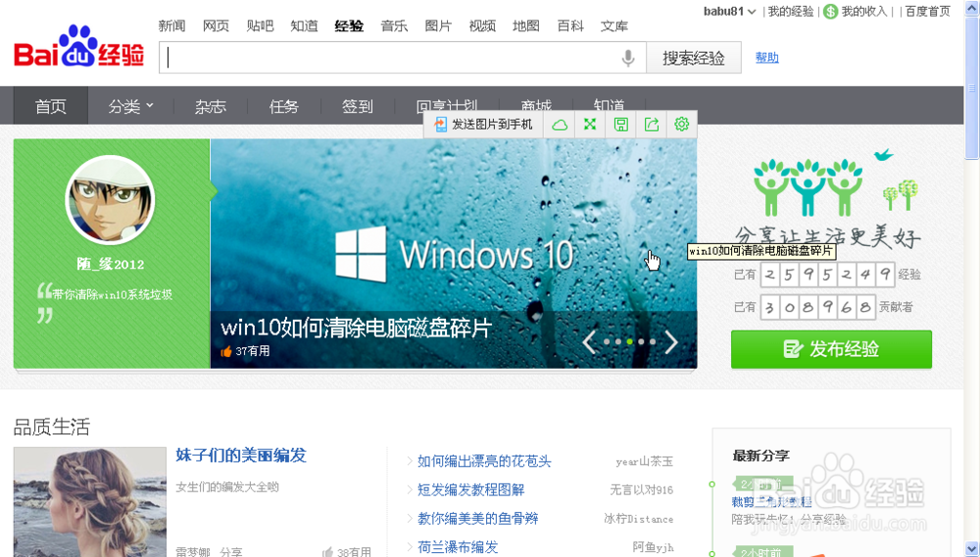Click the green dollar income icon
Viewport: 980px width, 557px height.
pyautogui.click(x=831, y=11)
